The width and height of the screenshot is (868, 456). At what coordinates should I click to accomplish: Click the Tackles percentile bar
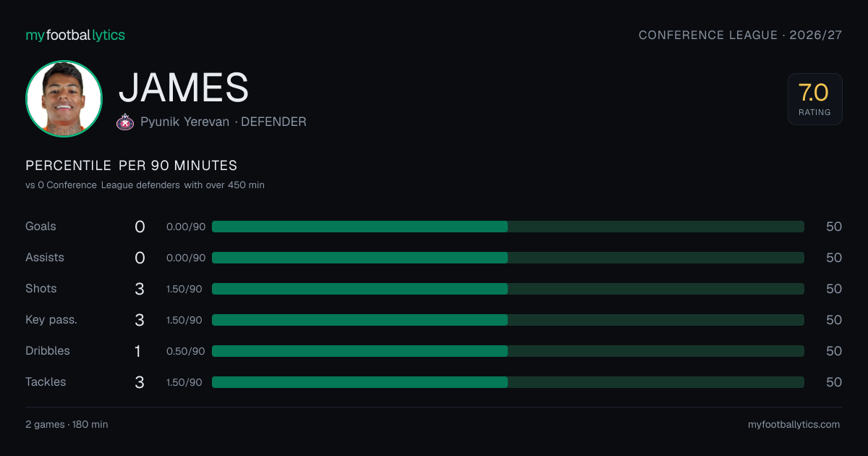tap(508, 382)
